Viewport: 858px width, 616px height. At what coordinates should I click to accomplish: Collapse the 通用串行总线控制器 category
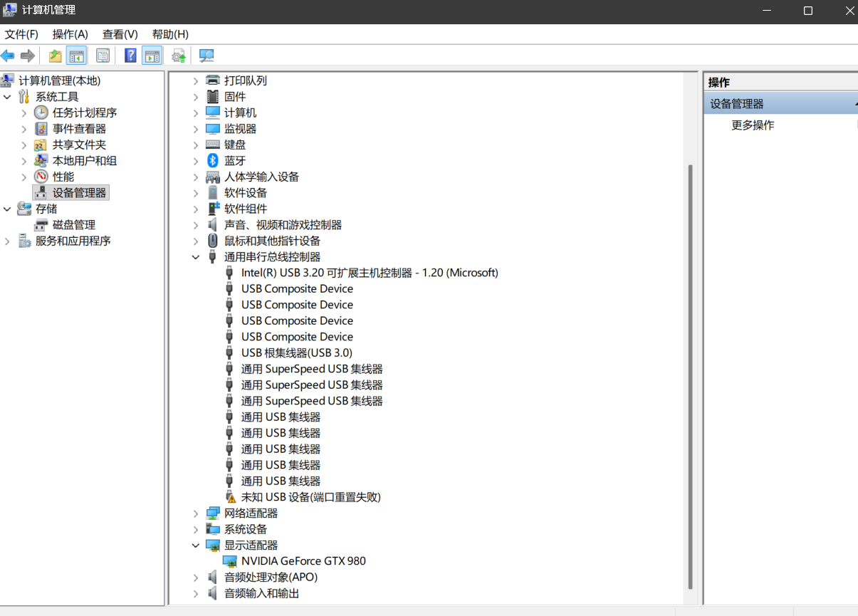(x=196, y=257)
